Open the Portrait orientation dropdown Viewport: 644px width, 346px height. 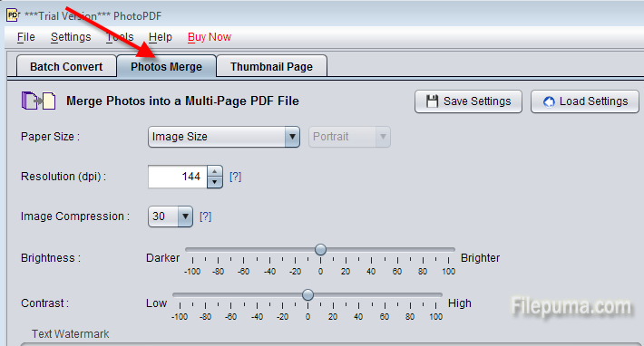tap(349, 137)
